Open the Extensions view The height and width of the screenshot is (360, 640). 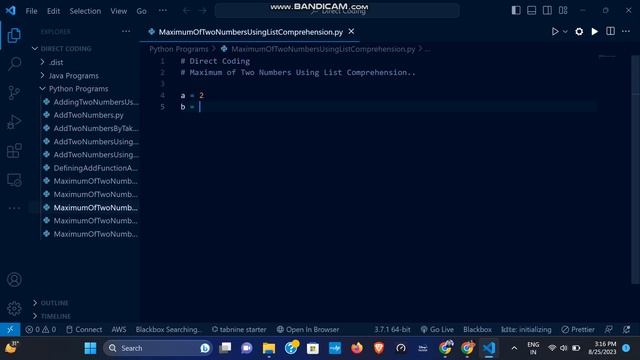click(14, 151)
